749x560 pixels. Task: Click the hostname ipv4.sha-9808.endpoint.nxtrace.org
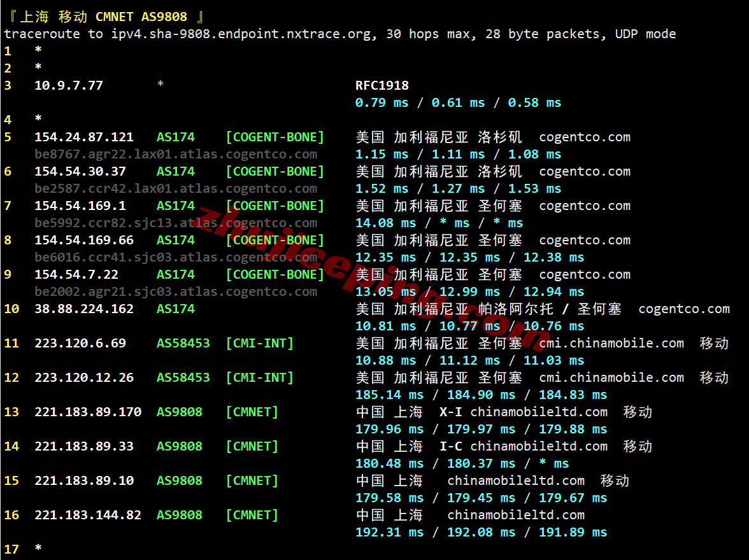(x=241, y=34)
